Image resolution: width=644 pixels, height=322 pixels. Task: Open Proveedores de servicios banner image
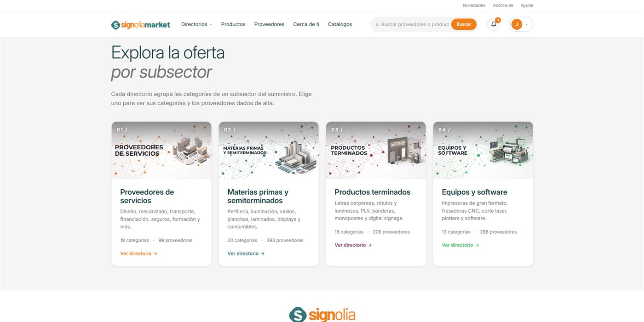(161, 150)
